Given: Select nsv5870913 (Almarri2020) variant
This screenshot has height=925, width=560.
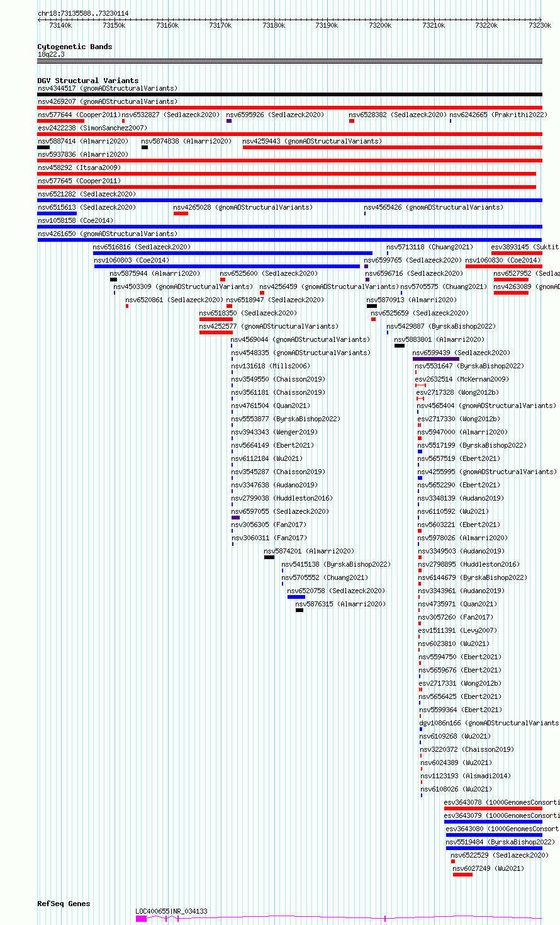Looking at the screenshot, I should pyautogui.click(x=412, y=300).
